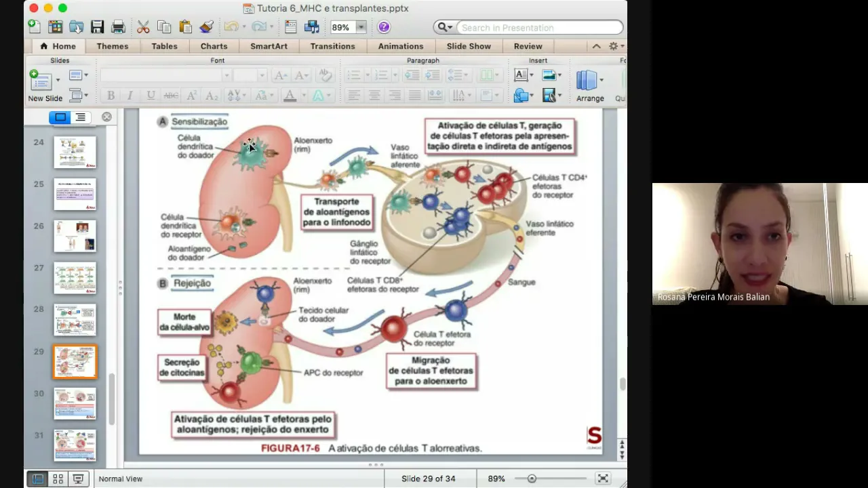Go to previous slide double arrow
The image size is (868, 488).
click(622, 444)
